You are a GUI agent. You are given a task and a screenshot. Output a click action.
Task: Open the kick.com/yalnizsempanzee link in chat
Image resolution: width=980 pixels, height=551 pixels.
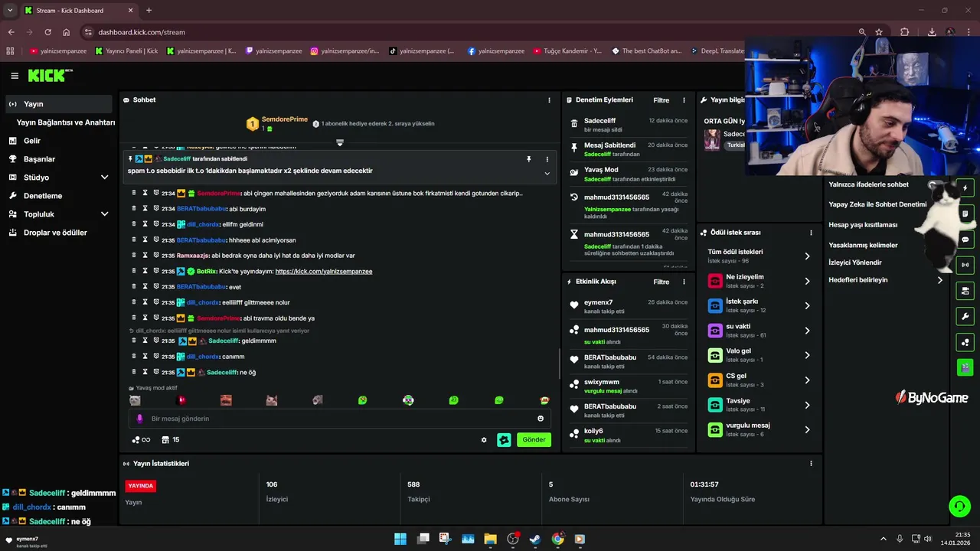[324, 272]
